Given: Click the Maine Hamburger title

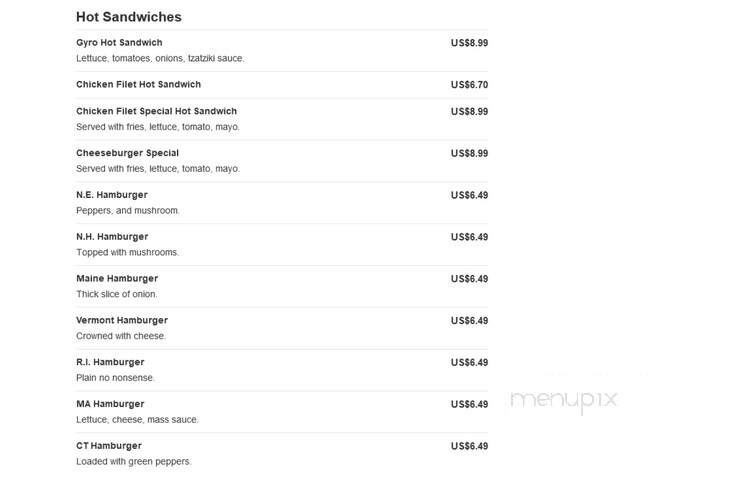Looking at the screenshot, I should pos(117,279).
